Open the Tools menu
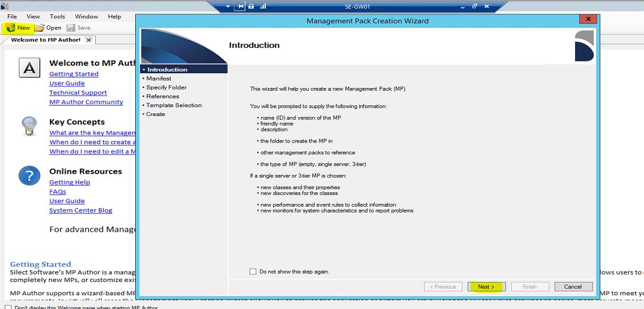The height and width of the screenshot is (309, 644). click(57, 16)
